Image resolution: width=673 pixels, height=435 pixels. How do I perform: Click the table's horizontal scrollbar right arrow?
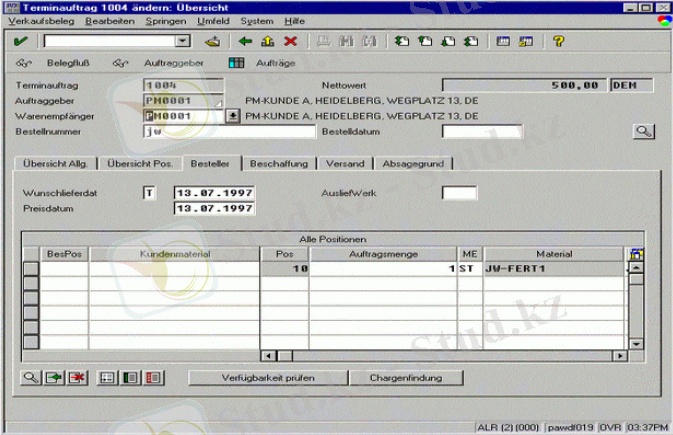[621, 354]
